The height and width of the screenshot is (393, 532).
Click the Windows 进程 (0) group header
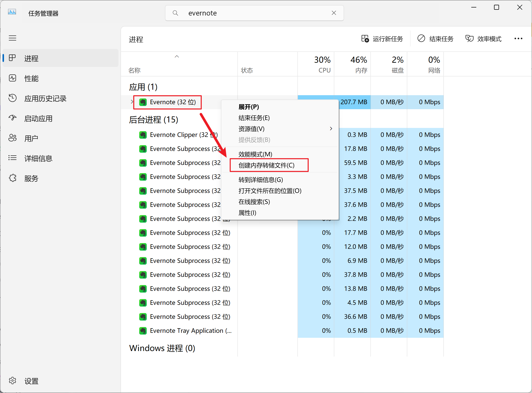(162, 348)
